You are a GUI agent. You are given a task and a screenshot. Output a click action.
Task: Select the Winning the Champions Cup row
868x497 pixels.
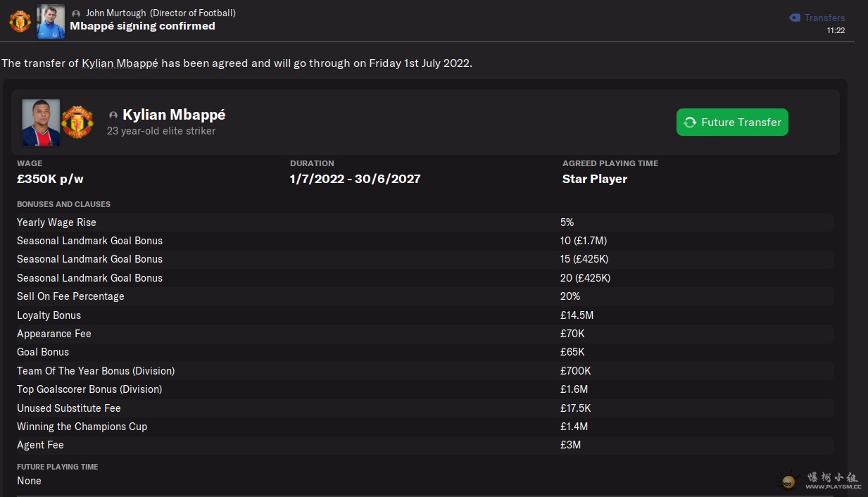pyautogui.click(x=422, y=427)
